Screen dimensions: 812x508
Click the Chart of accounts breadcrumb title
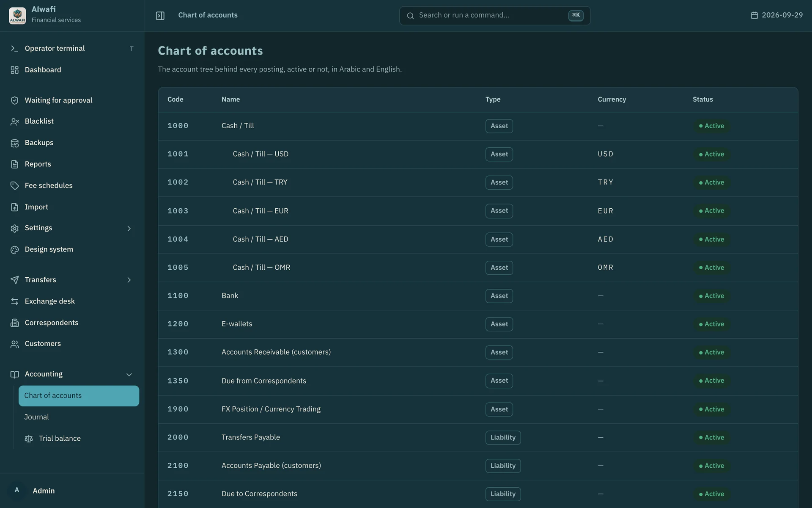(x=208, y=15)
